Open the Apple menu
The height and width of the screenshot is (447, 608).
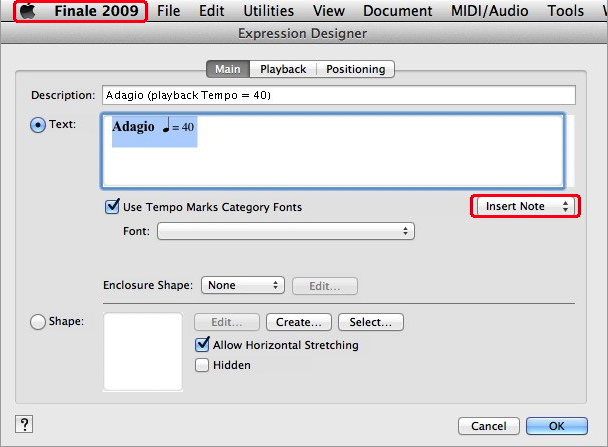click(28, 12)
